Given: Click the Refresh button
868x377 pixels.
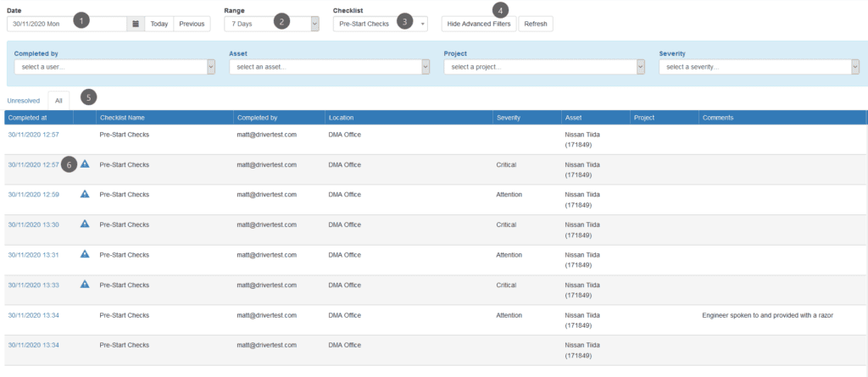Looking at the screenshot, I should (x=536, y=24).
